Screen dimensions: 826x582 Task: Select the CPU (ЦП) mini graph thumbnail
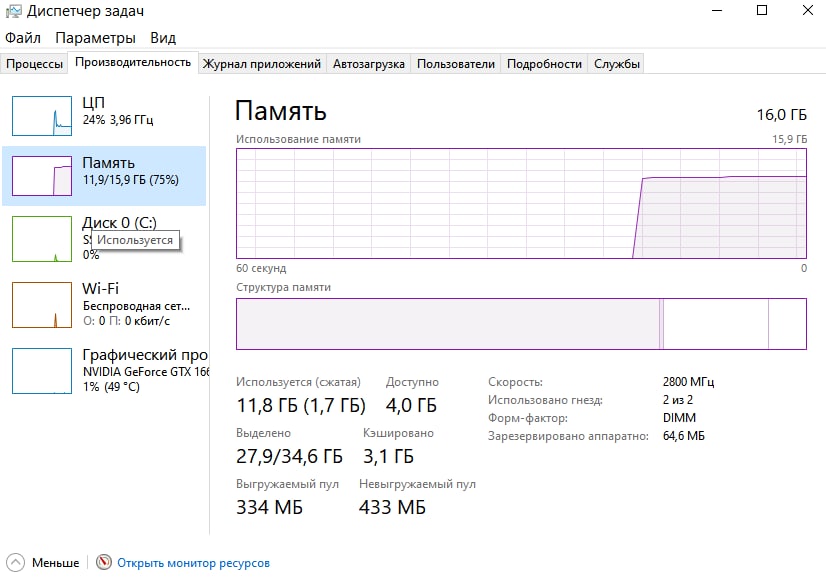42,116
